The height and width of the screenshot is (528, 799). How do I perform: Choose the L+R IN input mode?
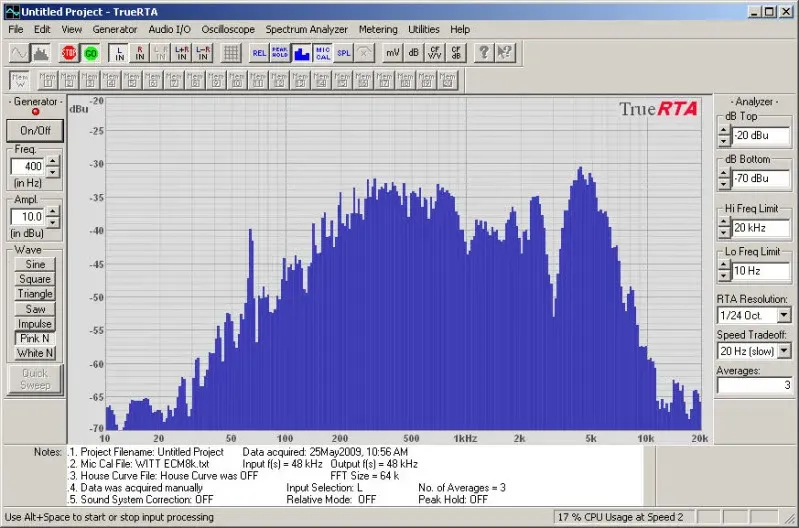pos(181,53)
